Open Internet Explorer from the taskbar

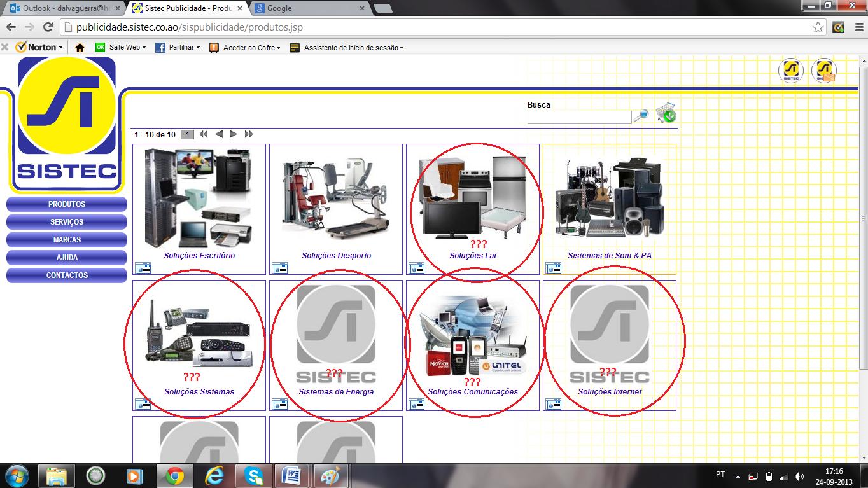[215, 476]
